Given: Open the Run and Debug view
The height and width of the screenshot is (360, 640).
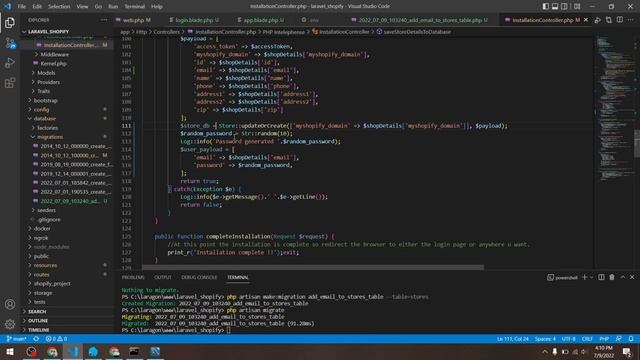Looking at the screenshot, I should tap(10, 63).
